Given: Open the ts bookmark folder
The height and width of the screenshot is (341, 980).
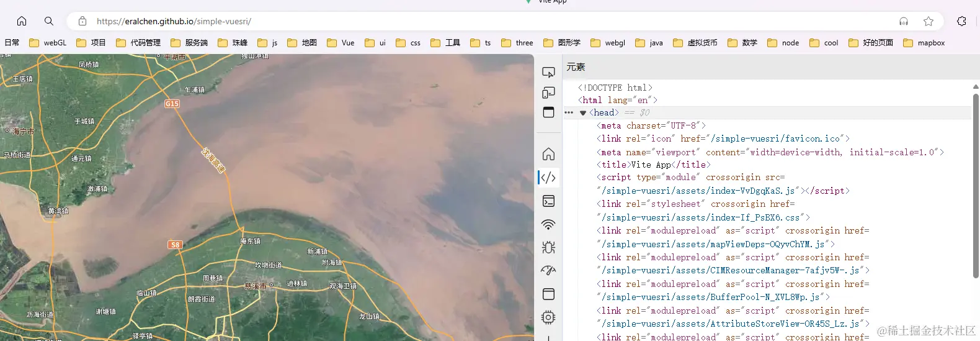Looking at the screenshot, I should pos(481,43).
